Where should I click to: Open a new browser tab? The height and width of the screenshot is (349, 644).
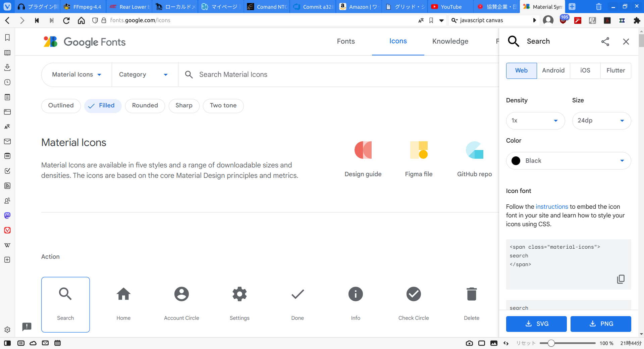572,7
